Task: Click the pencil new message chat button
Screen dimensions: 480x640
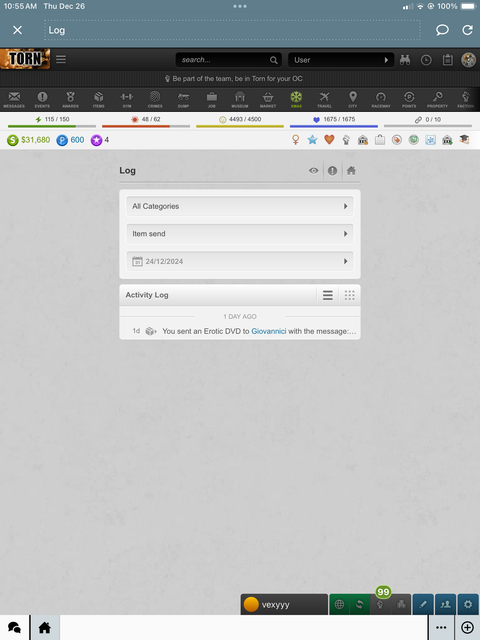Action: [x=423, y=604]
